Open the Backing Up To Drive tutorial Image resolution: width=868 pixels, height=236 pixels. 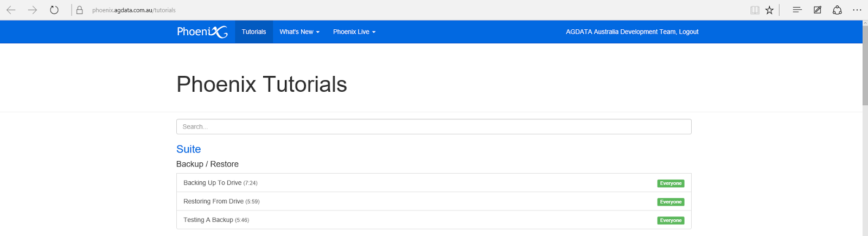tap(213, 183)
